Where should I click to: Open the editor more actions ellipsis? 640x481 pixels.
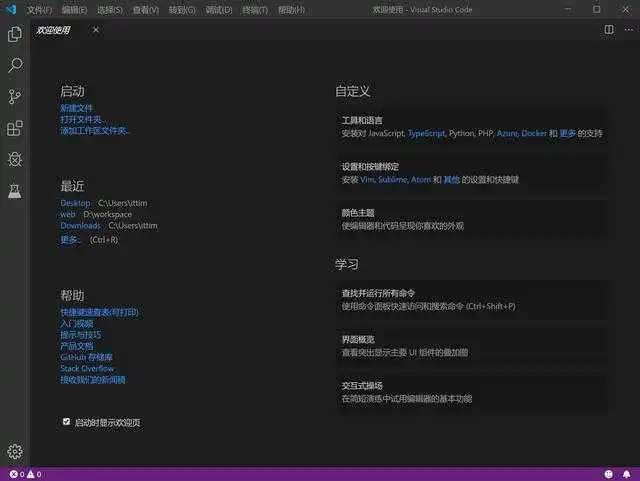pos(627,30)
